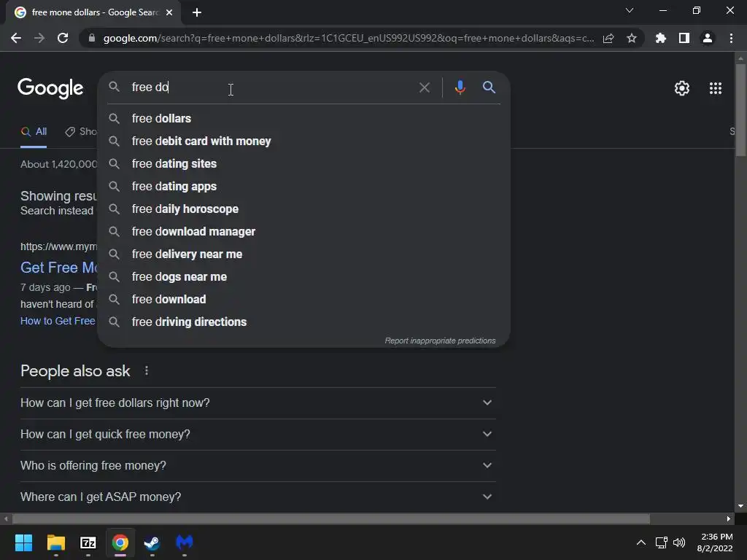Open 7-Zip from taskbar
This screenshot has height=560, width=747.
(x=88, y=542)
